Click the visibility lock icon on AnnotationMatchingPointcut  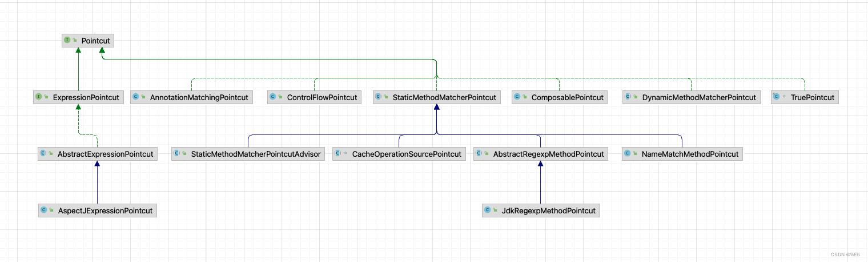click(143, 97)
